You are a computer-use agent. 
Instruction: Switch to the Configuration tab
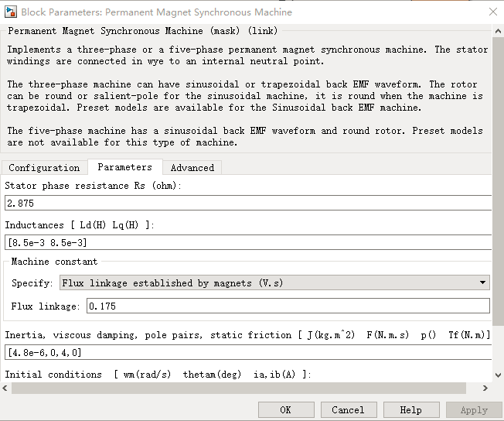coord(44,168)
